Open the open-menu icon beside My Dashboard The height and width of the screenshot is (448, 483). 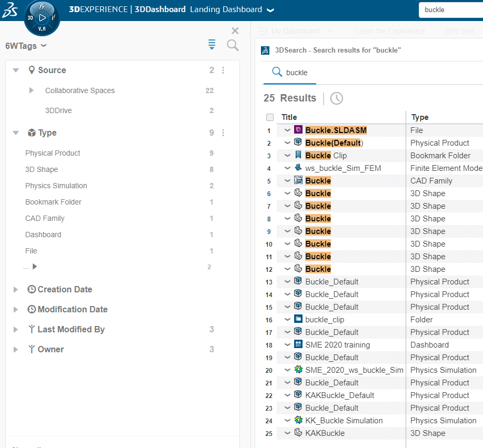click(x=262, y=31)
